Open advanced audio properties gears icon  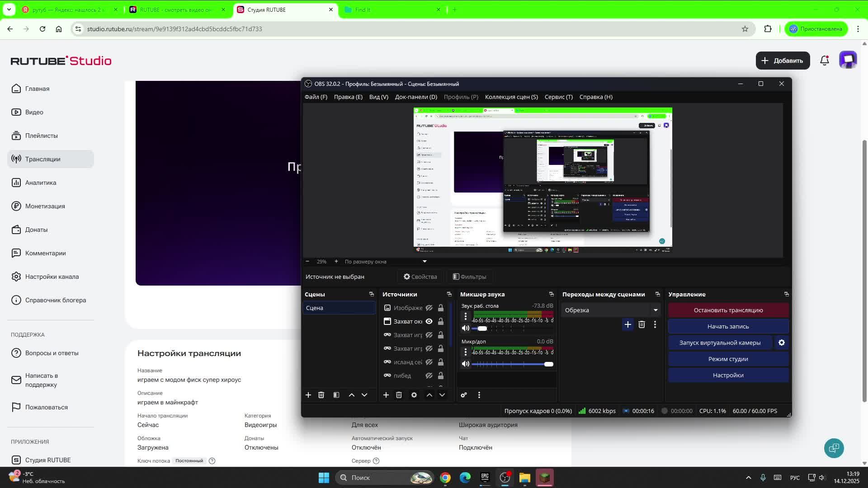tap(463, 395)
